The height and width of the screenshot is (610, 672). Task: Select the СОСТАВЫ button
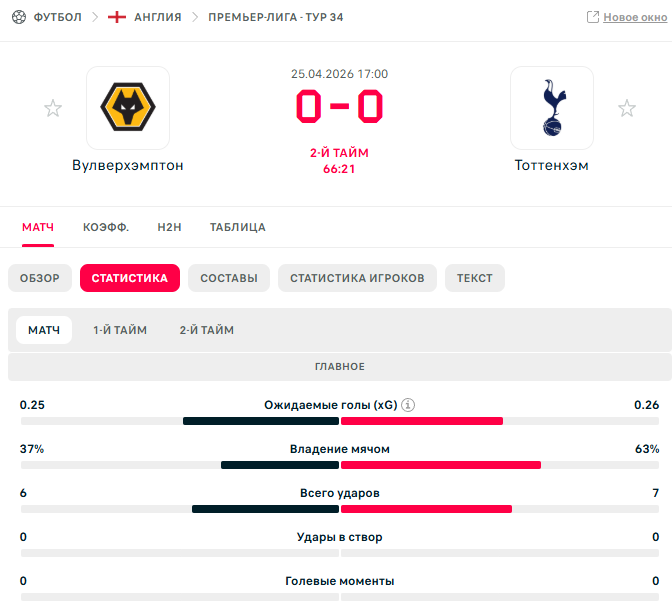(229, 278)
